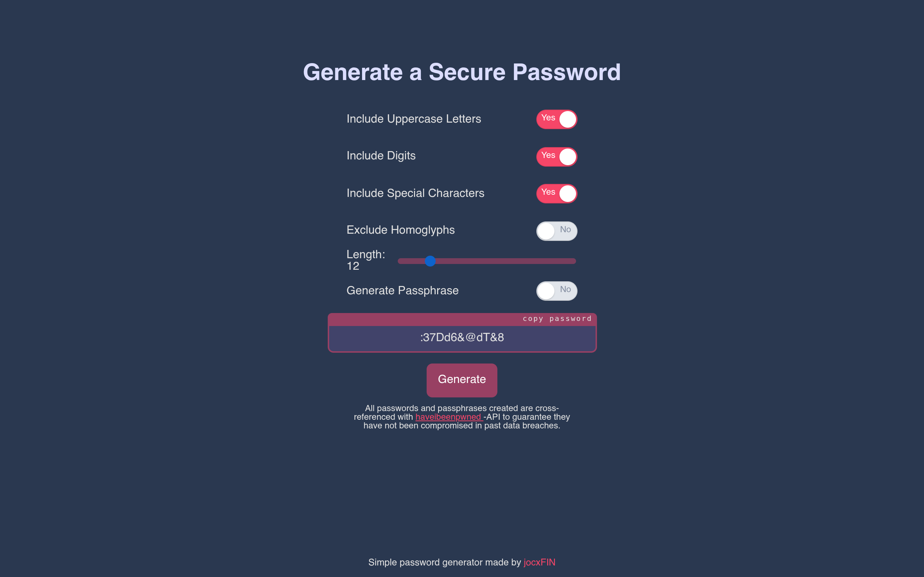Click the right end of the length slider track
This screenshot has width=924, height=577.
[x=574, y=261]
